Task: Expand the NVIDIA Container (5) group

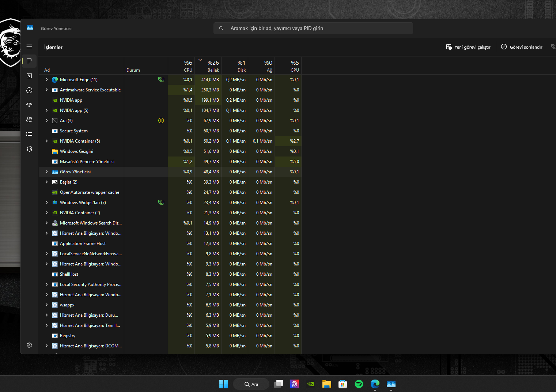Action: pyautogui.click(x=46, y=141)
